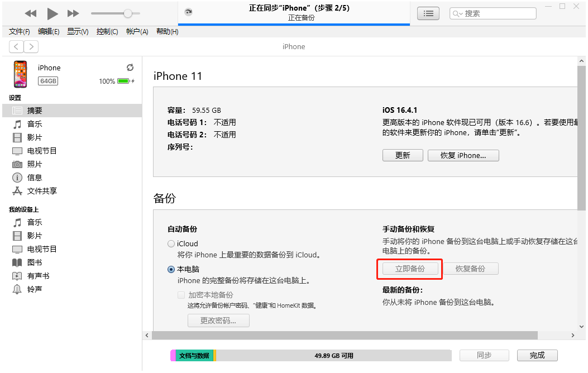Open Photos (照片) in sidebar settings
The height and width of the screenshot is (373, 588).
click(35, 164)
